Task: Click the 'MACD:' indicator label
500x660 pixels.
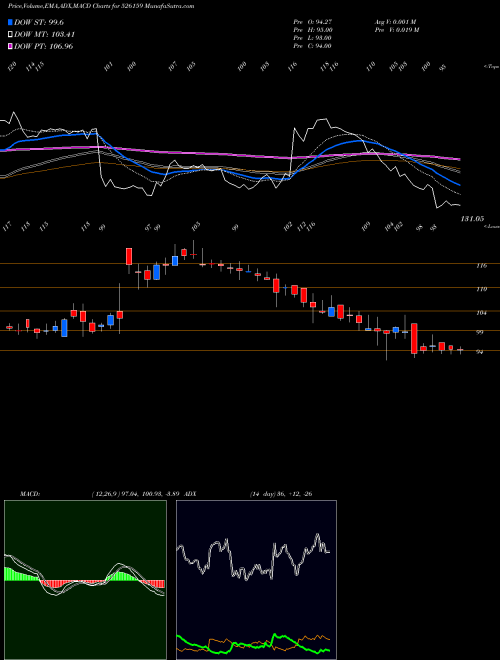Action: (30, 494)
